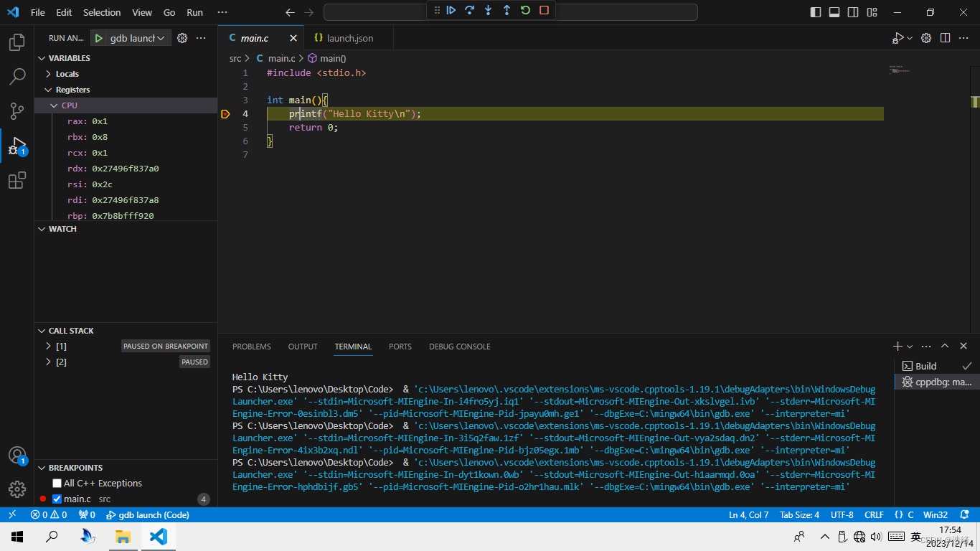The height and width of the screenshot is (551, 980).
Task: Click Continue in the debug toolbar
Action: (x=451, y=10)
